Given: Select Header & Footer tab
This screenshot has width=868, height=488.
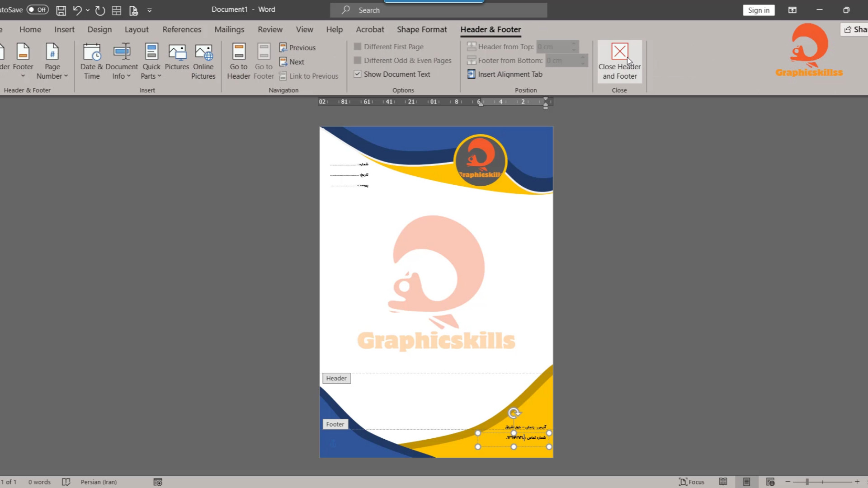Looking at the screenshot, I should tap(491, 29).
